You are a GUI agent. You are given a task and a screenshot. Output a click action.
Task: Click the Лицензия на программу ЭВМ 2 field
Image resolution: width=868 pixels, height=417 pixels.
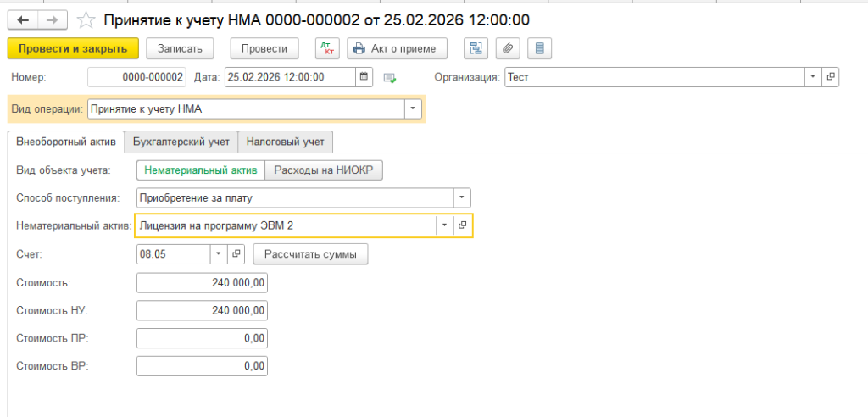click(x=286, y=225)
